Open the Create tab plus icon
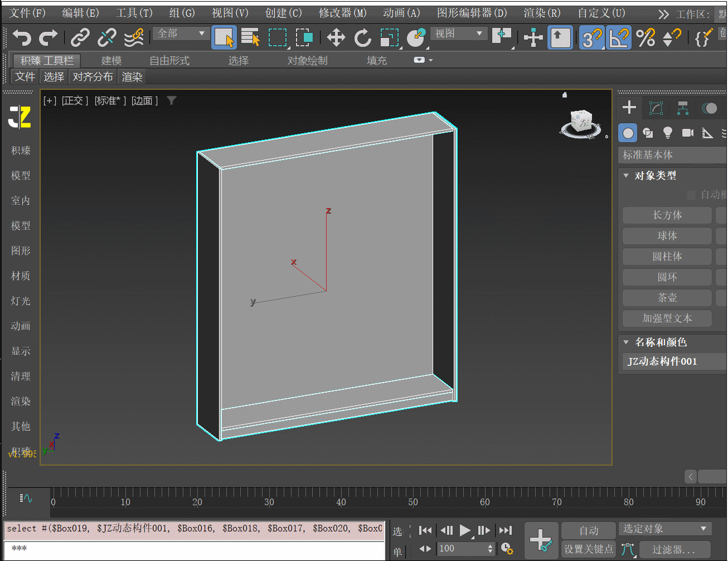This screenshot has height=561, width=728. [629, 107]
